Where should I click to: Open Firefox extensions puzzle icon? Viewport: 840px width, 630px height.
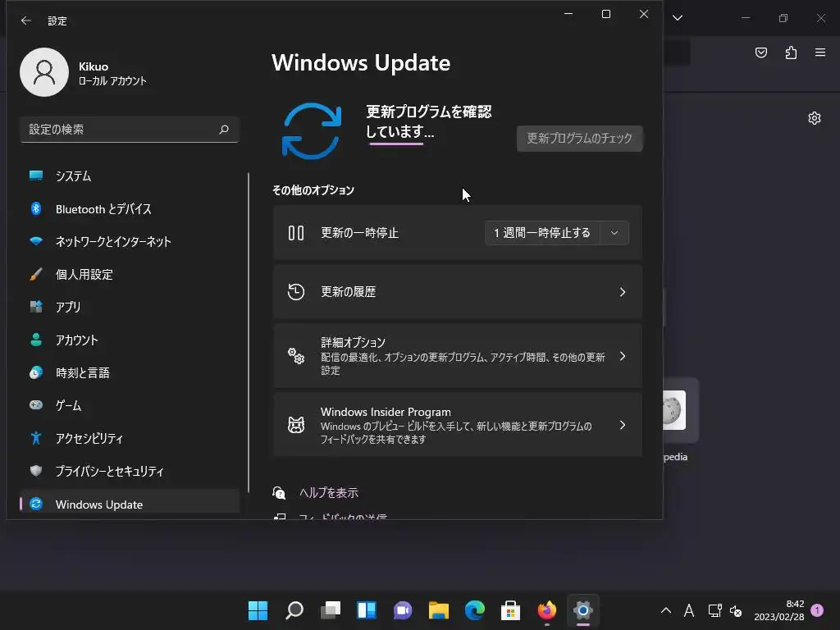click(x=791, y=52)
